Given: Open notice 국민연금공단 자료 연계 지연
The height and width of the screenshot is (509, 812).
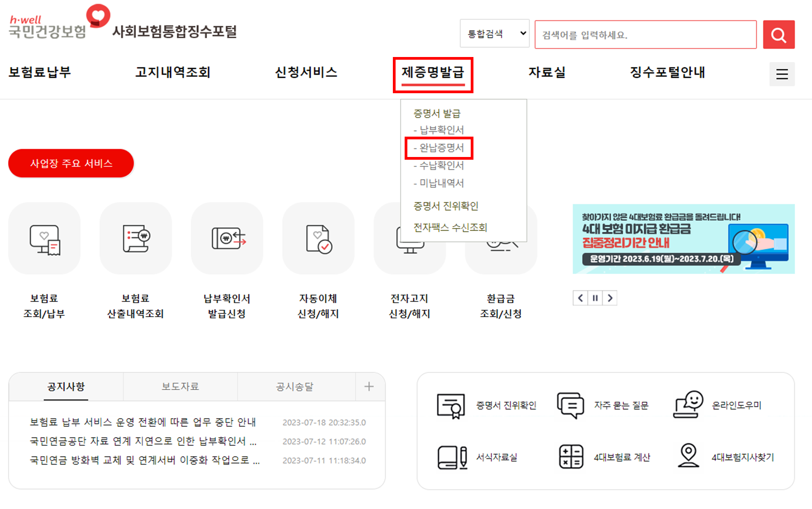Looking at the screenshot, I should point(143,441).
